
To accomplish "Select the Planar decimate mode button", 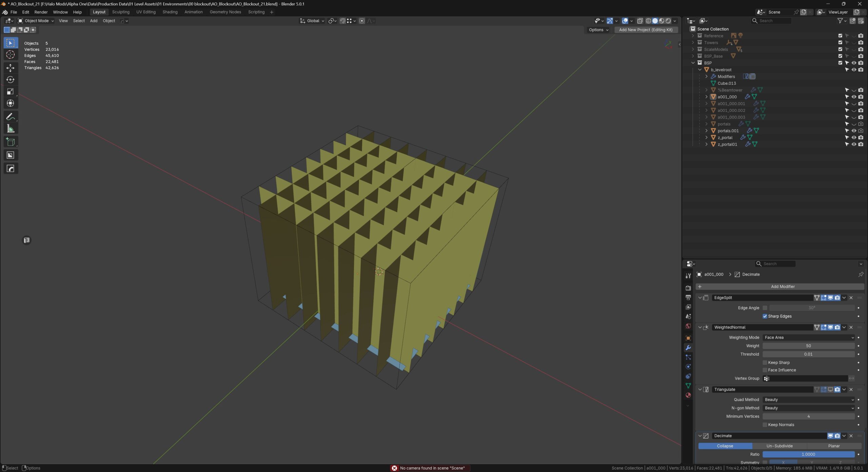I will pyautogui.click(x=834, y=446).
